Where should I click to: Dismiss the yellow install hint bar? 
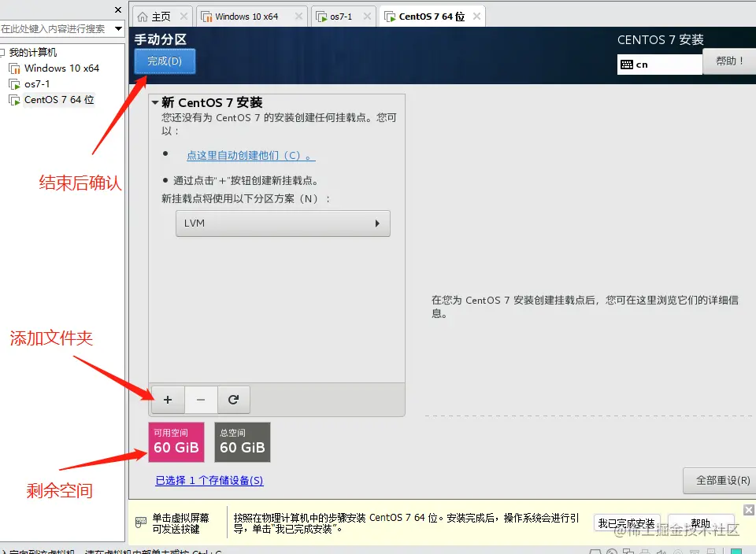pyautogui.click(x=749, y=510)
